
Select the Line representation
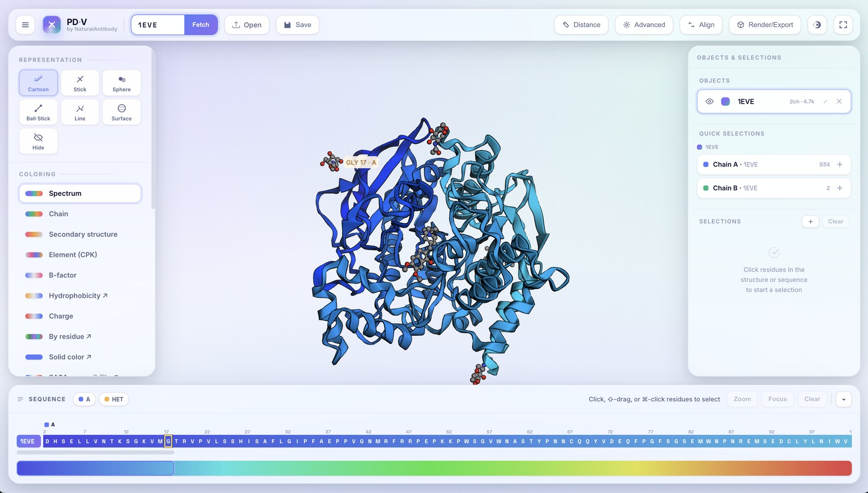pyautogui.click(x=80, y=112)
